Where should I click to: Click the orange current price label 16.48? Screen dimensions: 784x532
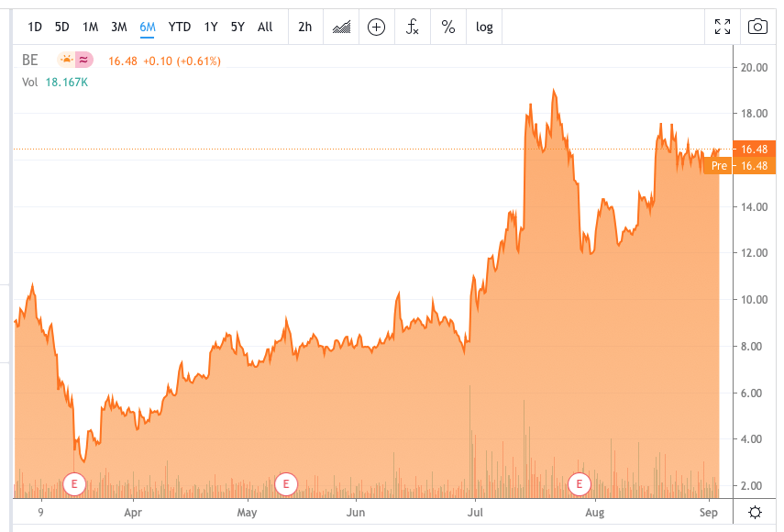click(x=755, y=148)
